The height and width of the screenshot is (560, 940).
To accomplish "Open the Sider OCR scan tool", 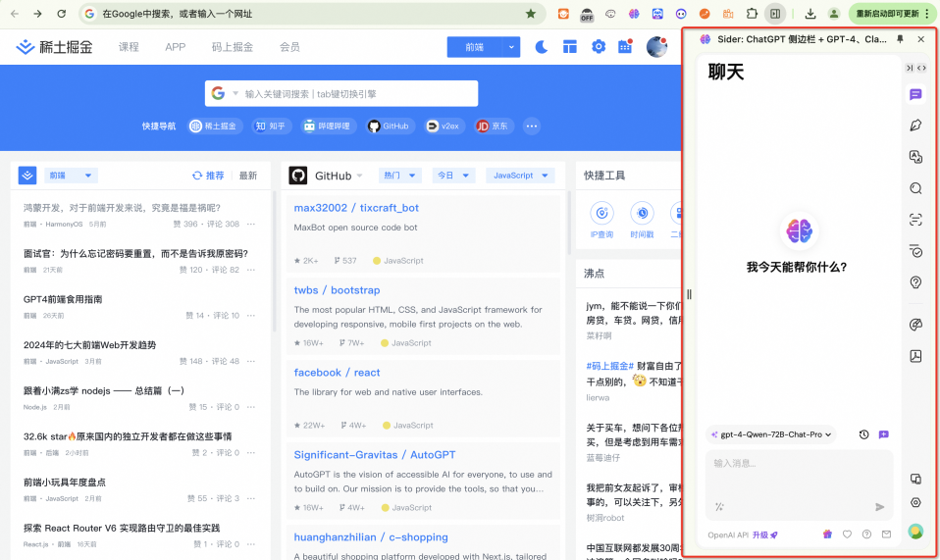I will (915, 220).
